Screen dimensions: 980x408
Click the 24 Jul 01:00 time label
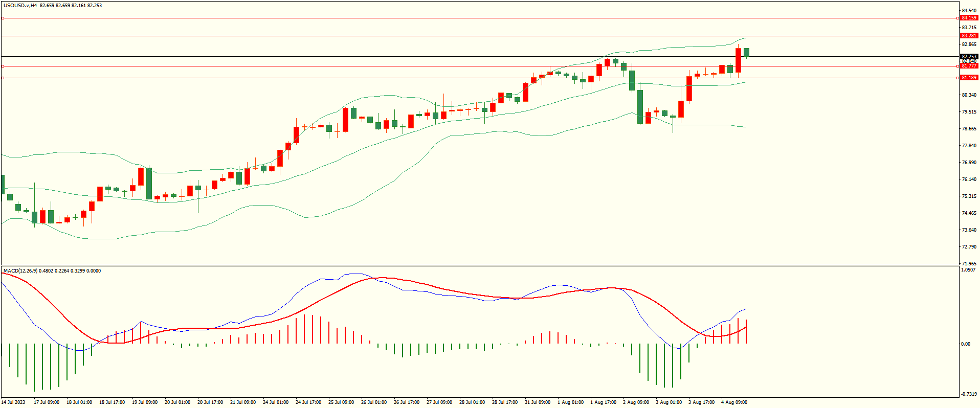276,402
